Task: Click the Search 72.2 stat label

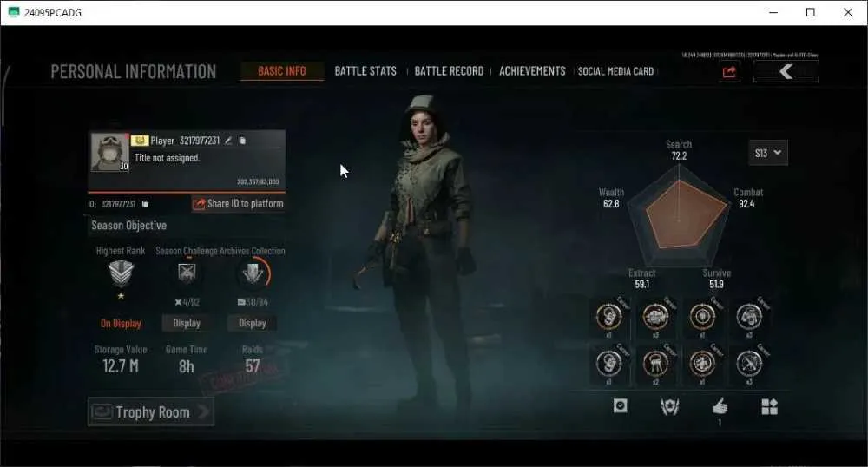Action: (679, 150)
